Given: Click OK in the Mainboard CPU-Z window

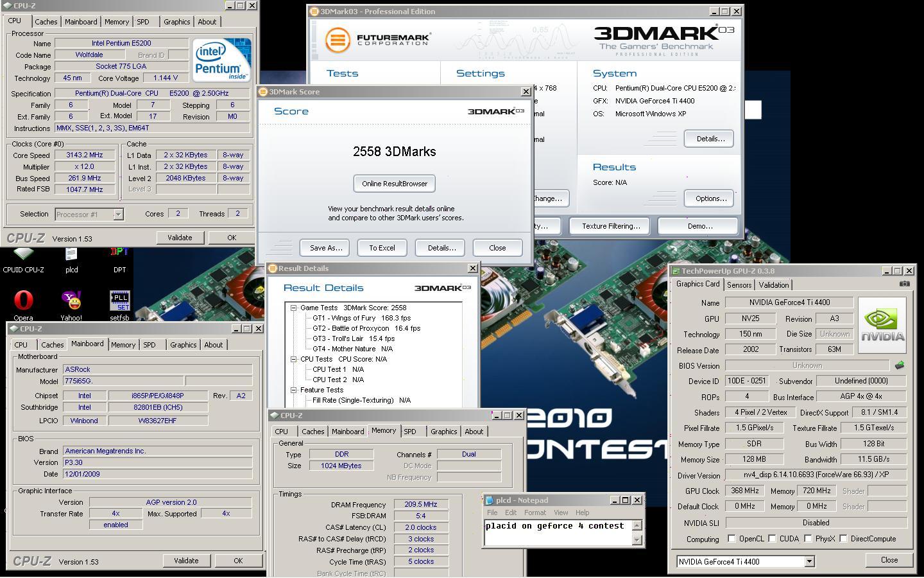Looking at the screenshot, I should 238,561.
